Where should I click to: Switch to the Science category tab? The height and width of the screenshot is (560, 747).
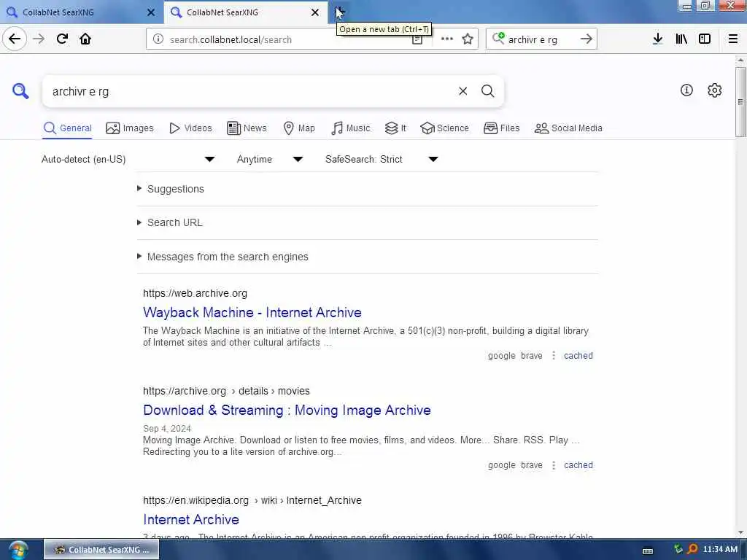[x=444, y=128]
